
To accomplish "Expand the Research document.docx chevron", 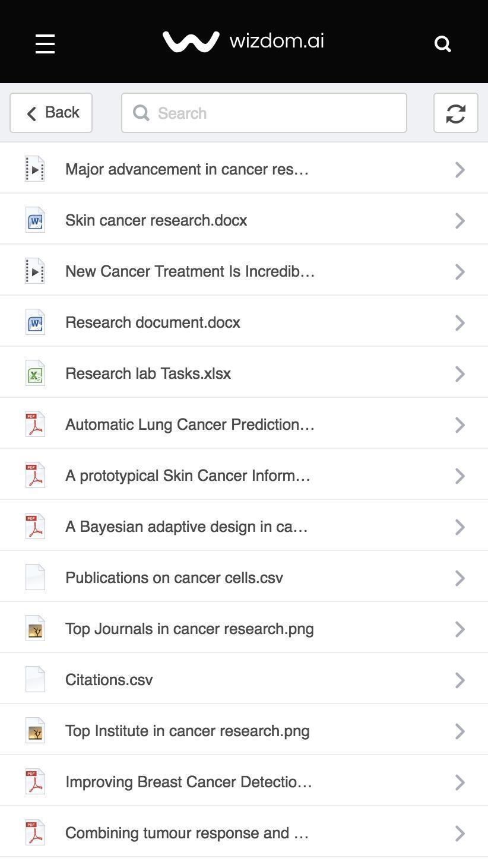I will 460,322.
